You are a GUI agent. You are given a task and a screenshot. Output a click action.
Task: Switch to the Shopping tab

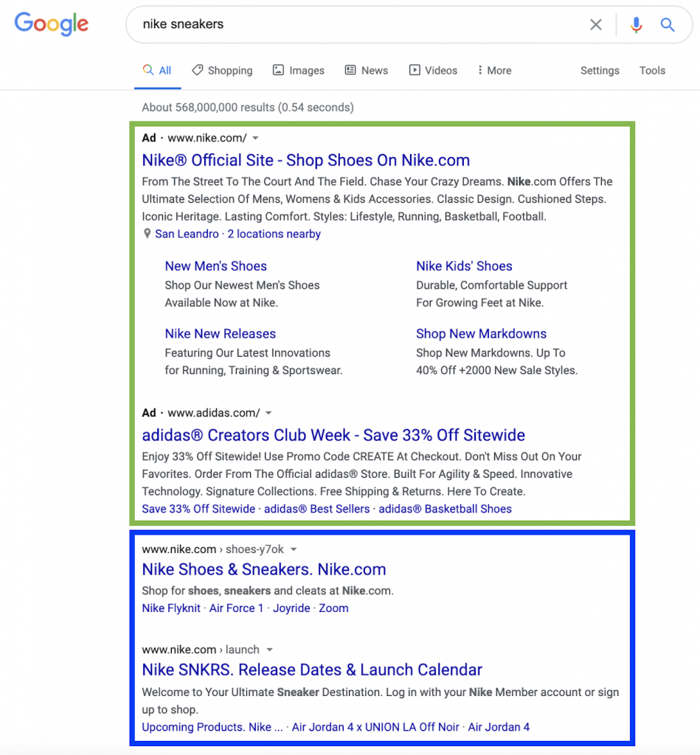(222, 70)
